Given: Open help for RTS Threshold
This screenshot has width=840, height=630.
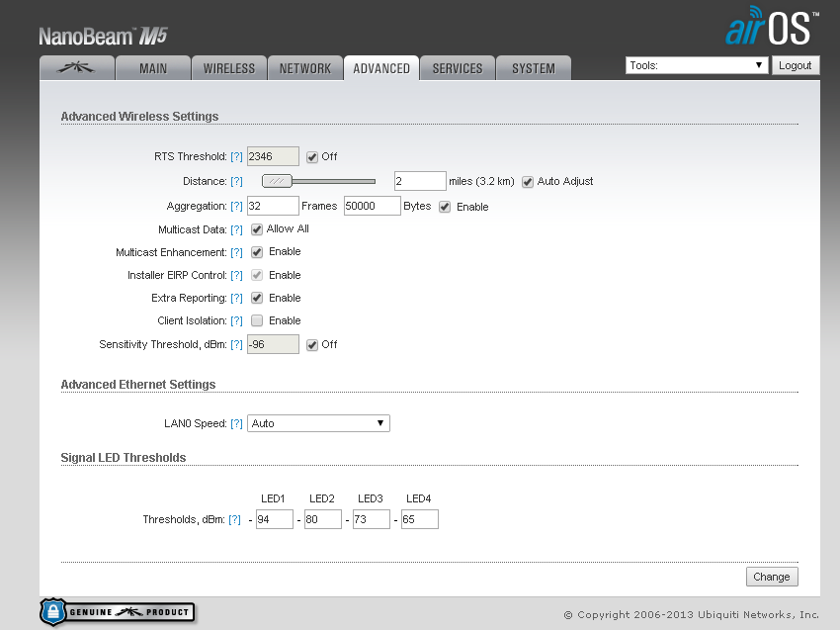Looking at the screenshot, I should click(x=236, y=156).
